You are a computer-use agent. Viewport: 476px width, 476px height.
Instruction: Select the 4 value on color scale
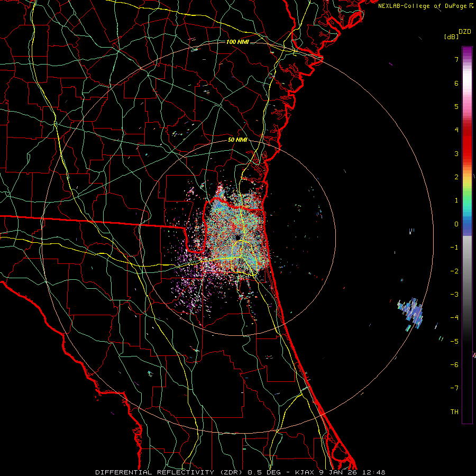pos(456,130)
